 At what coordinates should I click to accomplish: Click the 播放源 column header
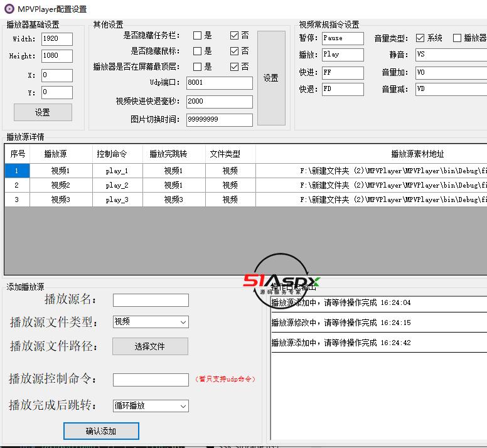point(61,154)
